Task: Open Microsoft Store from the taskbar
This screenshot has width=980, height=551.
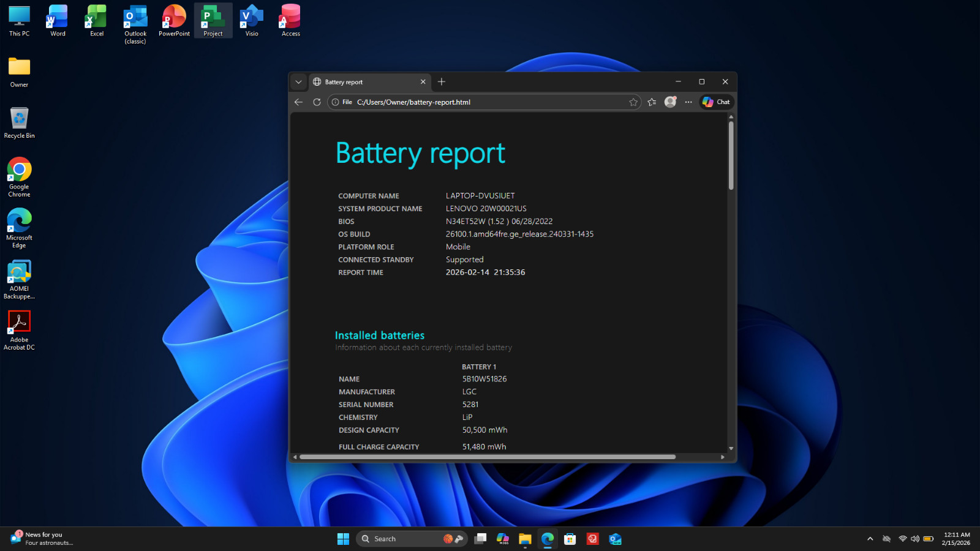Action: click(570, 539)
